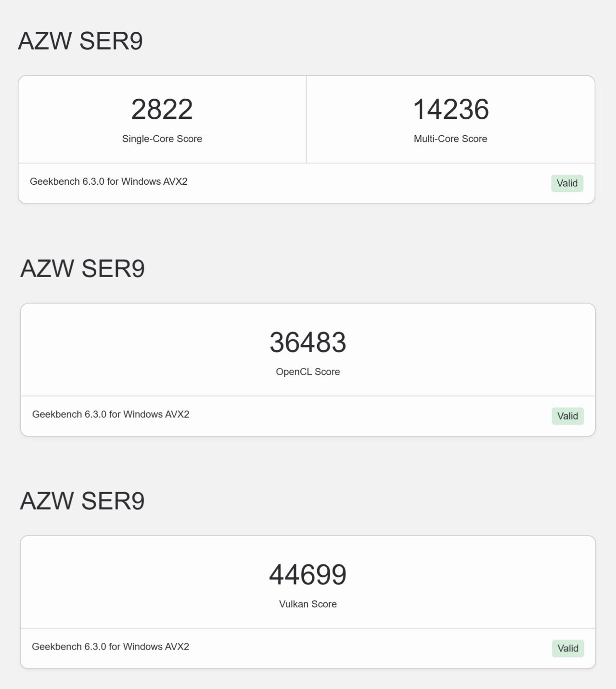
Task: Click the Valid badge in OpenCL card
Action: [567, 416]
